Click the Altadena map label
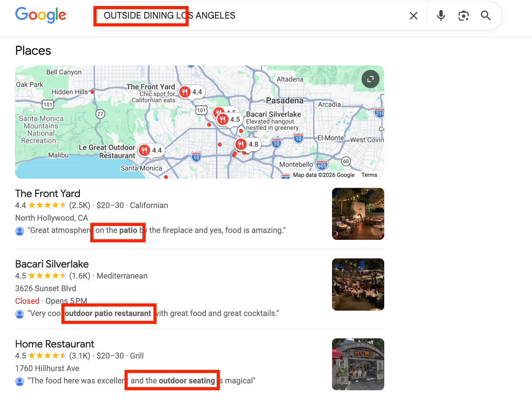The width and height of the screenshot is (532, 406). click(290, 79)
